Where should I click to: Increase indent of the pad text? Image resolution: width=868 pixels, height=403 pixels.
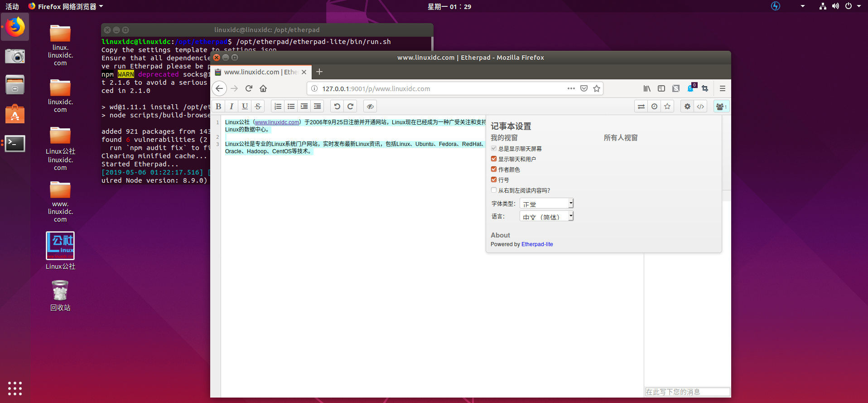coord(304,107)
